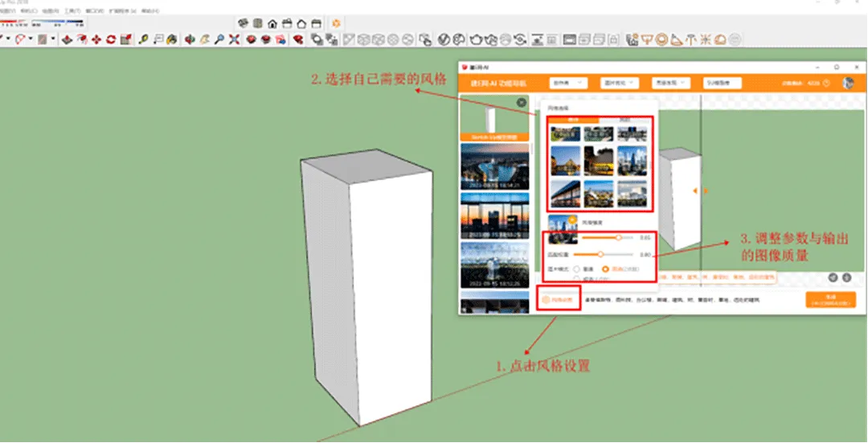Image resolution: width=868 pixels, height=443 pixels.
Task: Open the 扩展程序 extensions menu
Action: pyautogui.click(x=122, y=11)
